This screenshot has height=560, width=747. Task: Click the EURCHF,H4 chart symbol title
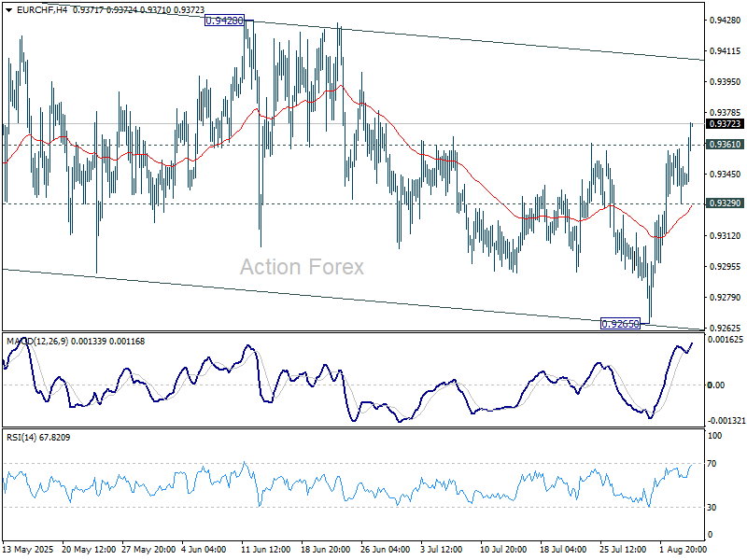tap(35, 8)
